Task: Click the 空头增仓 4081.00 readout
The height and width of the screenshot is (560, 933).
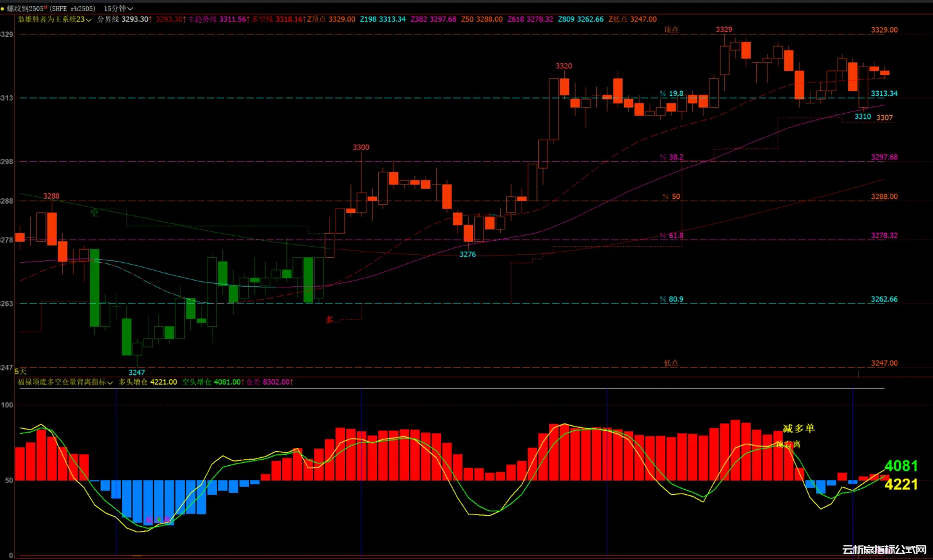Action: click(x=212, y=382)
